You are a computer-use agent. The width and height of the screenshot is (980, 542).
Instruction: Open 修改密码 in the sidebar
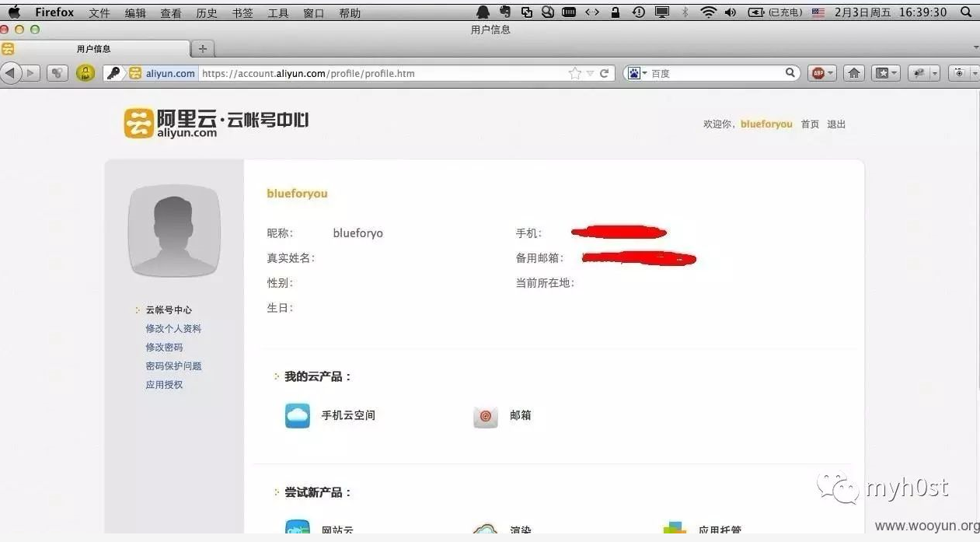[164, 347]
